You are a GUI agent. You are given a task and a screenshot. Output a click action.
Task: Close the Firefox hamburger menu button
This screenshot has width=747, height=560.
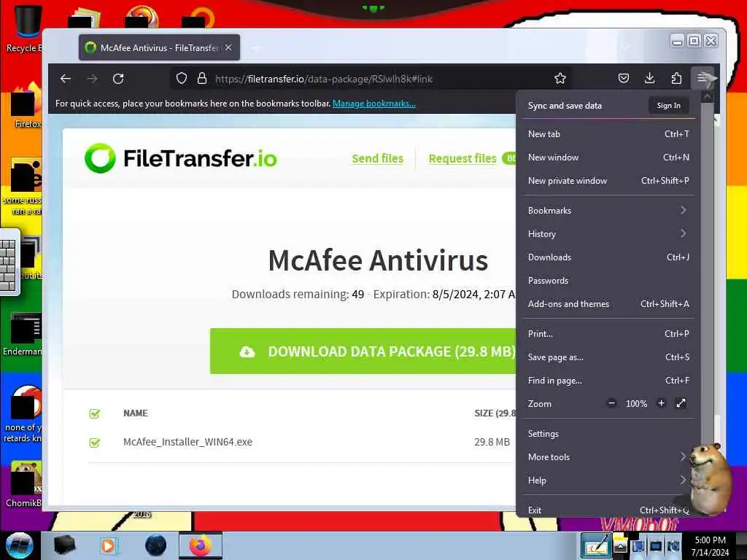coord(703,78)
